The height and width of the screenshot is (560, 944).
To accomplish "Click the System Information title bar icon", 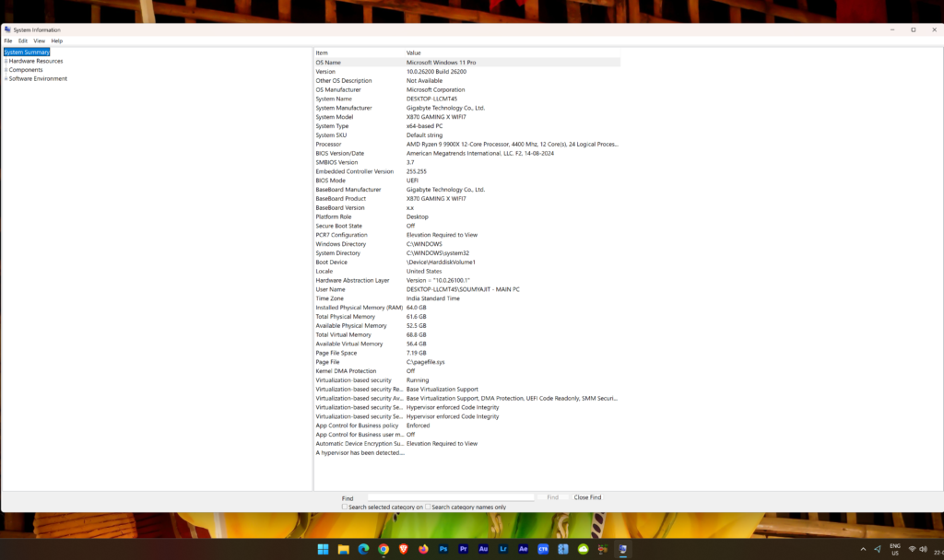I will (x=7, y=29).
